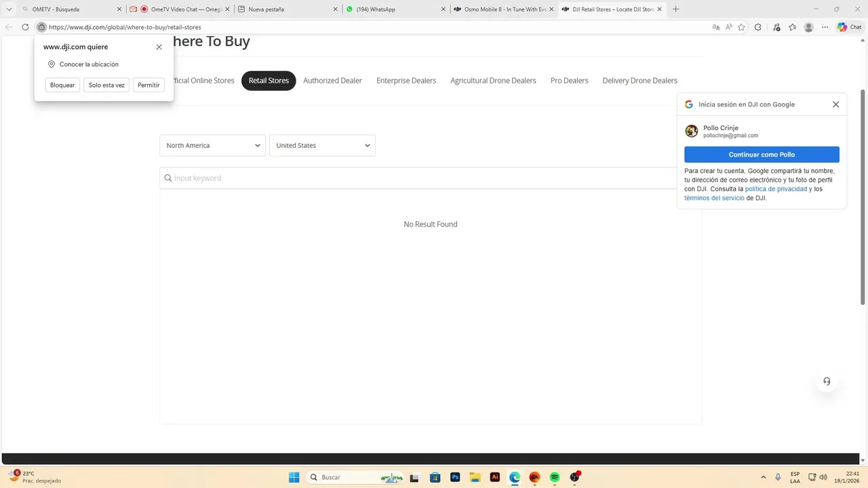Click the search magnifier icon in keyword field
This screenshot has width=868, height=488.
tap(168, 178)
